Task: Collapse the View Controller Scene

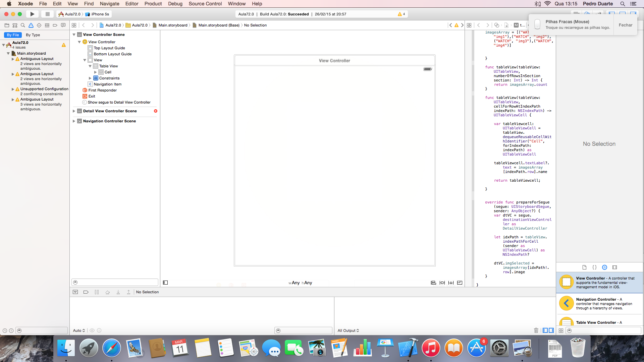Action: pos(74,35)
